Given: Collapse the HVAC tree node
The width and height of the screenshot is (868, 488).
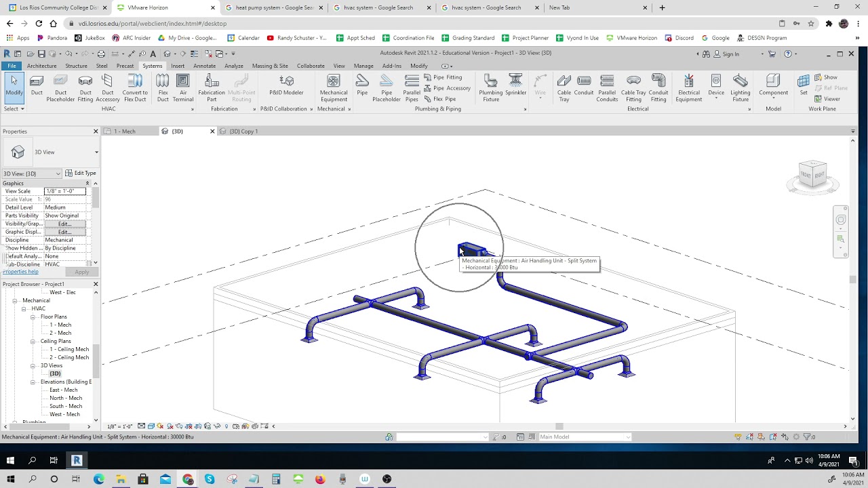Looking at the screenshot, I should [24, 308].
